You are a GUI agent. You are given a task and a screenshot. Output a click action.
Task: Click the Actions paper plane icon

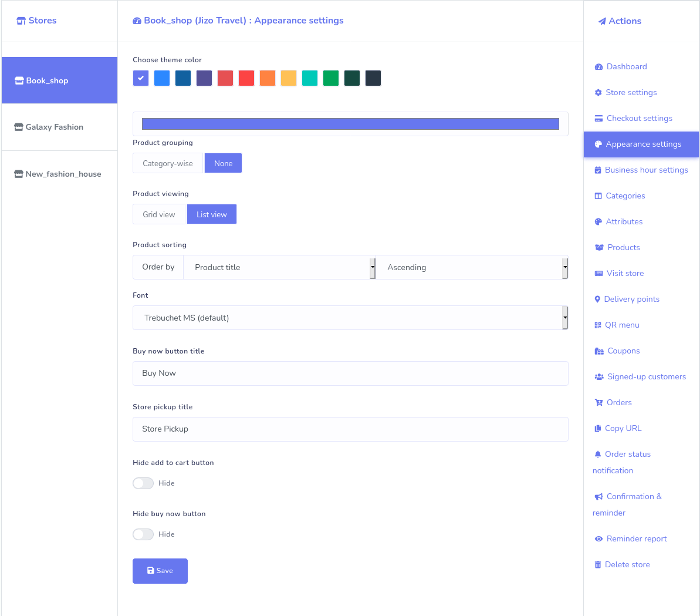pyautogui.click(x=602, y=21)
